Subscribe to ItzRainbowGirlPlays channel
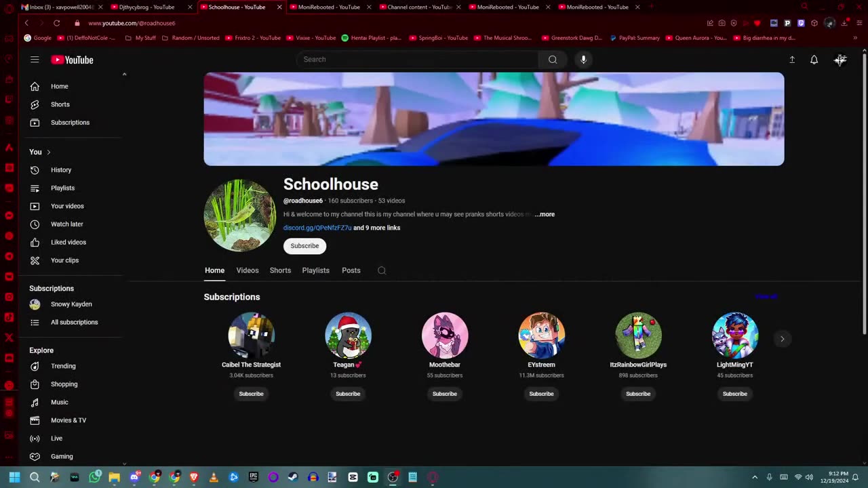The height and width of the screenshot is (488, 868). click(x=638, y=394)
